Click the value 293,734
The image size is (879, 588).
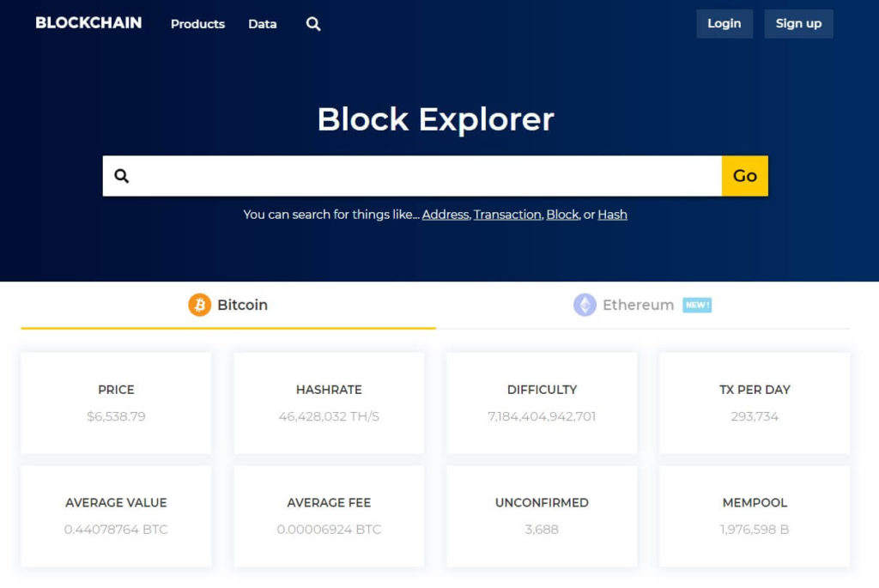click(755, 416)
